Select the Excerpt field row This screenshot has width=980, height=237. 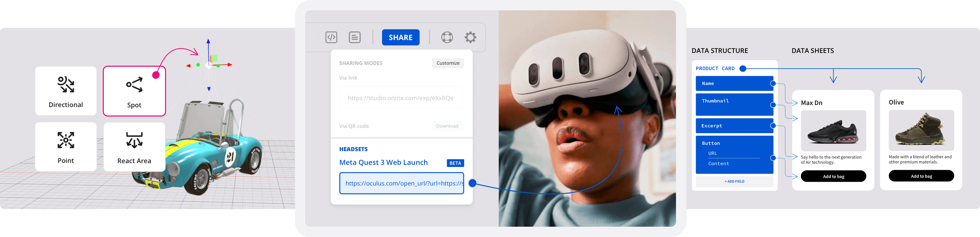(x=734, y=126)
